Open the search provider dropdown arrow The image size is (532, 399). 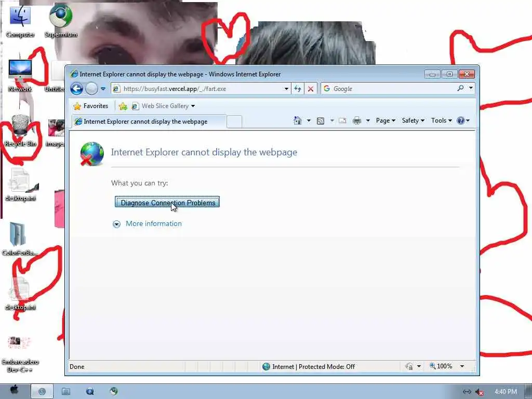pos(471,88)
